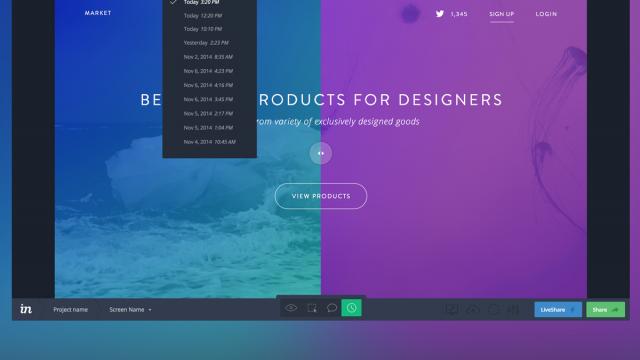Open the Screen Name dropdown
The height and width of the screenshot is (360, 640).
point(130,310)
